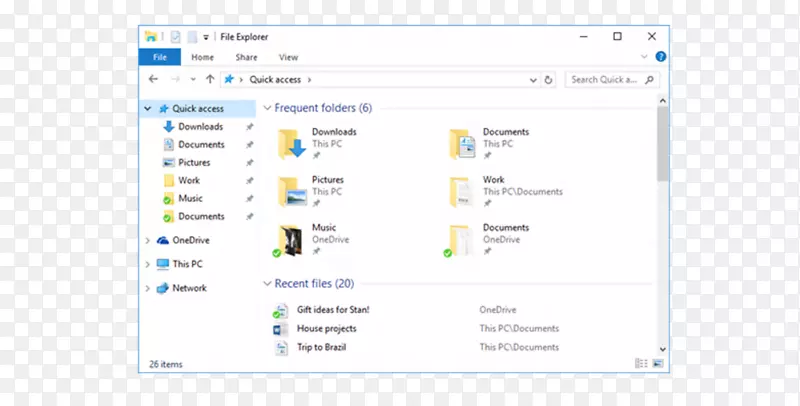Click the House projects Word file icon
The image size is (800, 406).
click(280, 329)
